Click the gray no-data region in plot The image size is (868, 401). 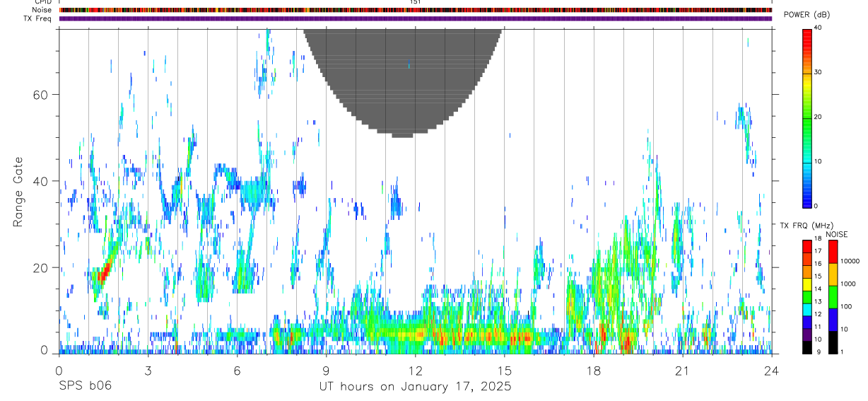click(403, 85)
